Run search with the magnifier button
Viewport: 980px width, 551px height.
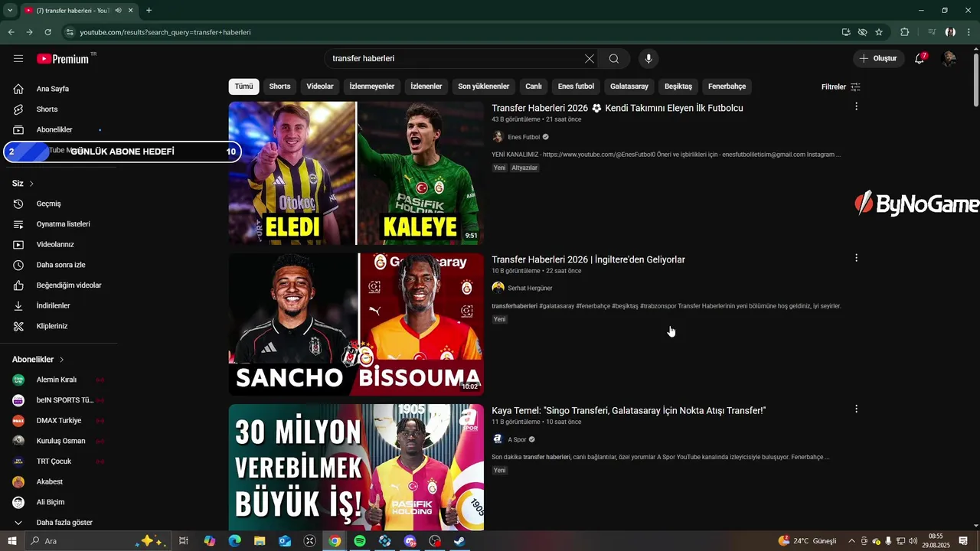pos(614,59)
